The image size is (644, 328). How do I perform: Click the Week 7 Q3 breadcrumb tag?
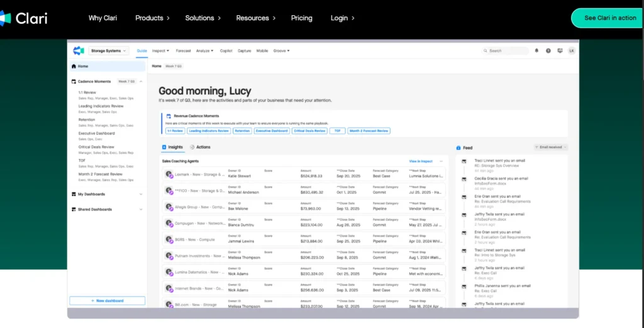pyautogui.click(x=174, y=66)
